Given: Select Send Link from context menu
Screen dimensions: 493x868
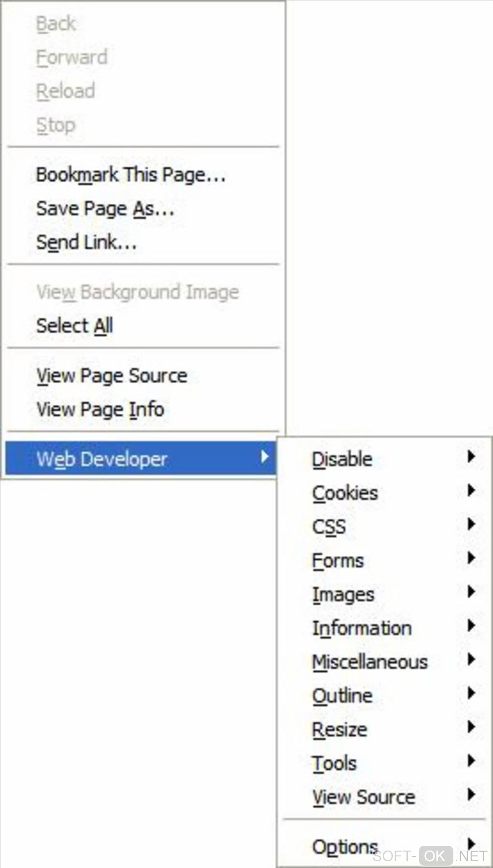Looking at the screenshot, I should [86, 242].
